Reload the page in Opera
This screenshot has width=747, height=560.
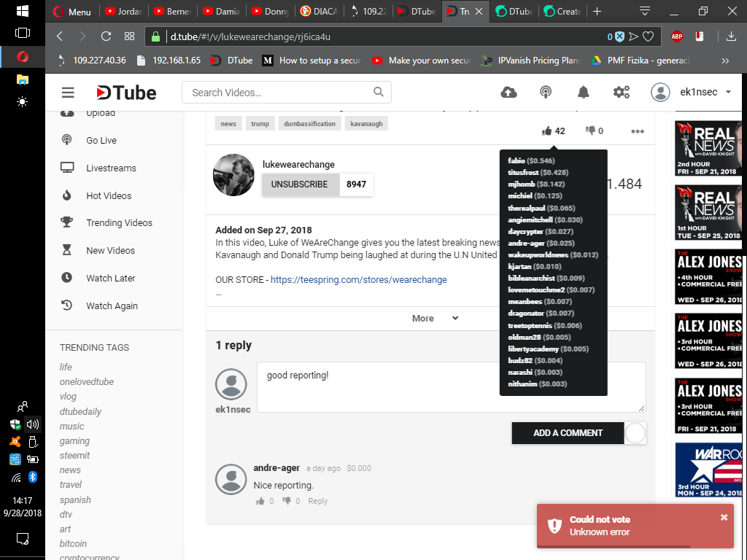[x=106, y=36]
